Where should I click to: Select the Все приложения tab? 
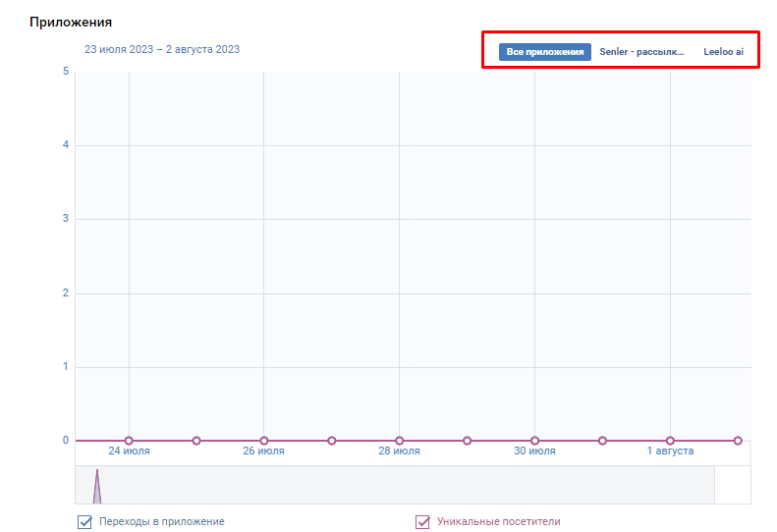(544, 52)
